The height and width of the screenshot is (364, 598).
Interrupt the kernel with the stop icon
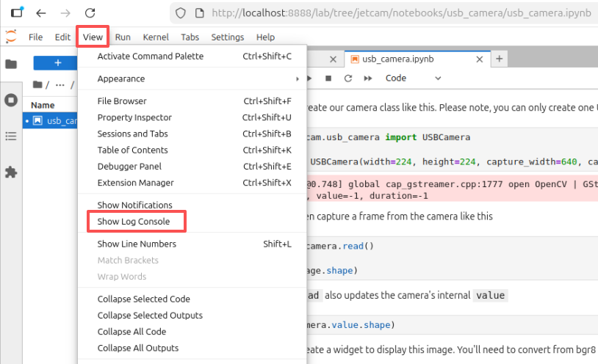tap(328, 78)
